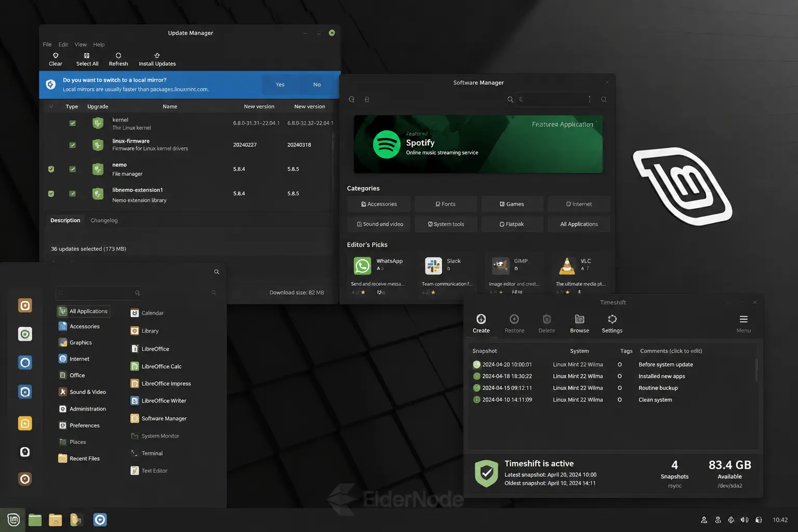Launch Terminal from the app menu
This screenshot has width=798, height=532.
pyautogui.click(x=147, y=454)
